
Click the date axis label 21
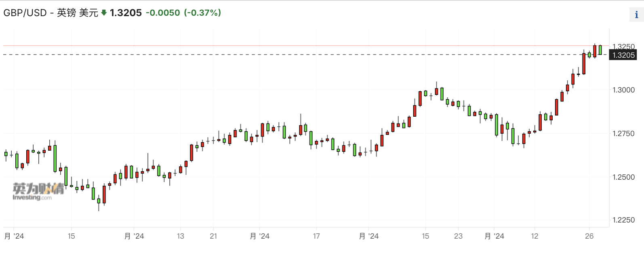(x=213, y=236)
